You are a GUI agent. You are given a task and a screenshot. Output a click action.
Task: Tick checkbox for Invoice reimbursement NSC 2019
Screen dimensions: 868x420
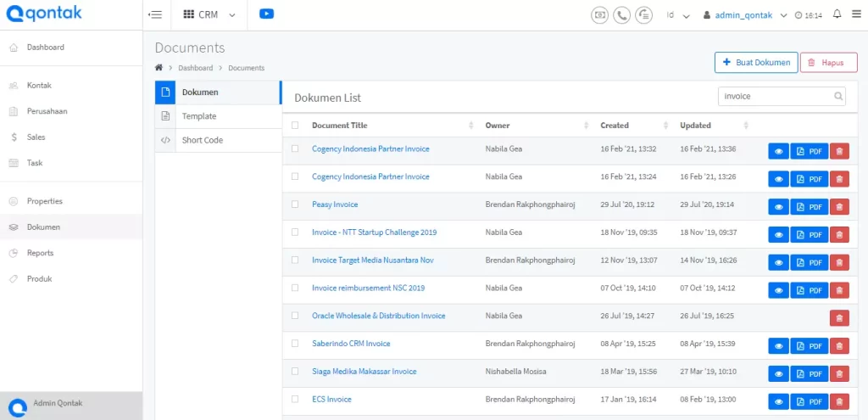click(x=295, y=288)
